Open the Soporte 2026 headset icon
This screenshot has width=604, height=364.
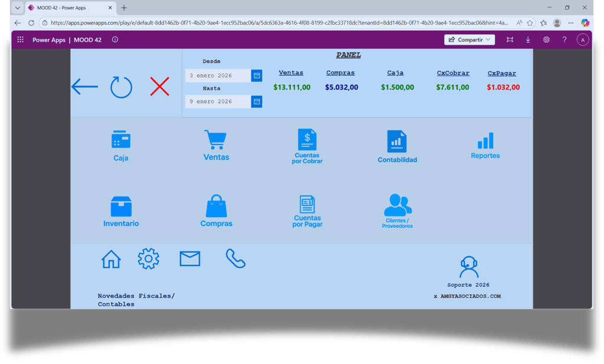point(468,267)
